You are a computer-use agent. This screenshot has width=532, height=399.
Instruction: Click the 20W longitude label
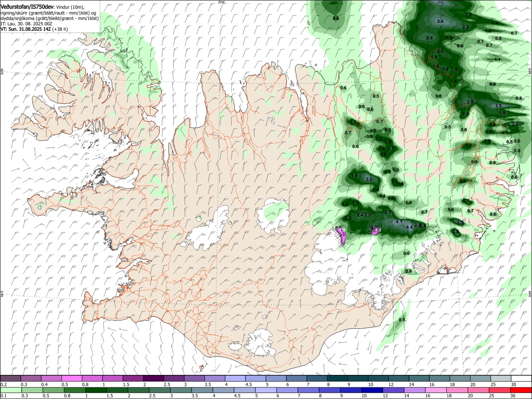(x=221, y=2)
